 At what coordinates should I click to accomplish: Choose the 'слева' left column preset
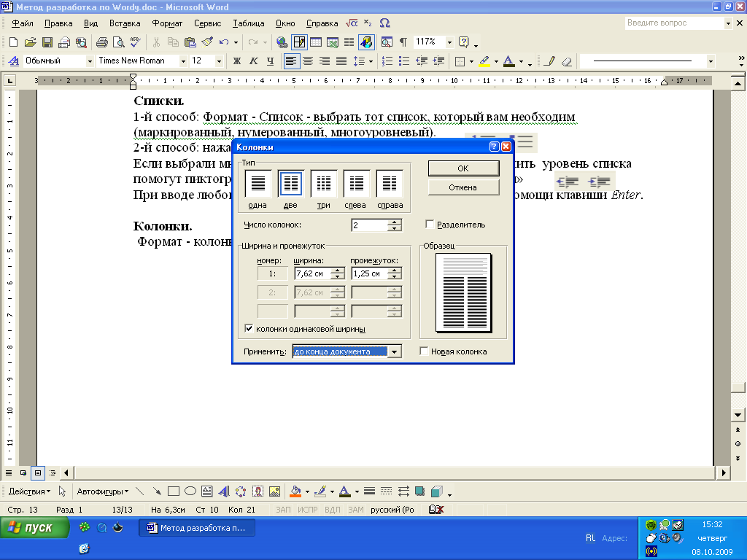(x=357, y=183)
